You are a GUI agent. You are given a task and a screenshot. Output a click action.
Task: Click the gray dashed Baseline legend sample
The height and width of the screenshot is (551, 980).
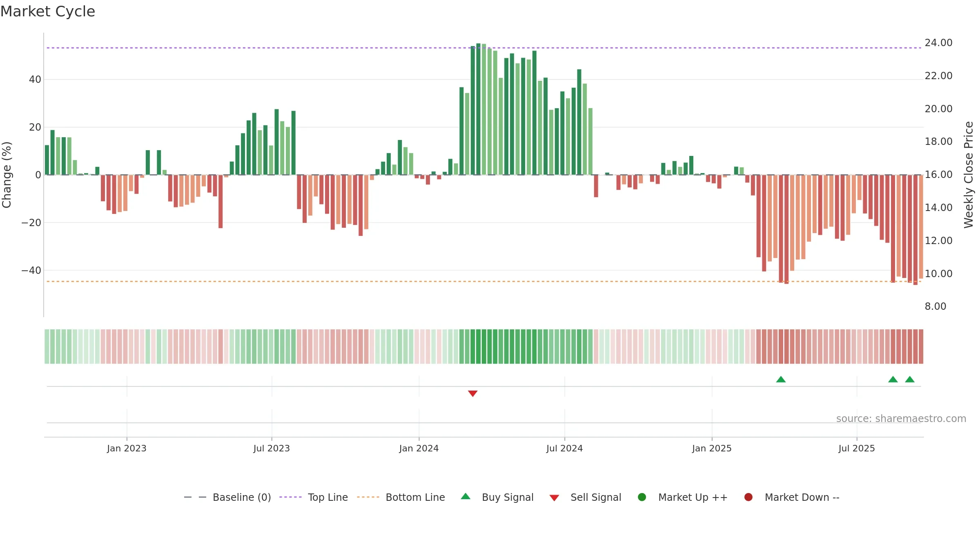coord(195,497)
